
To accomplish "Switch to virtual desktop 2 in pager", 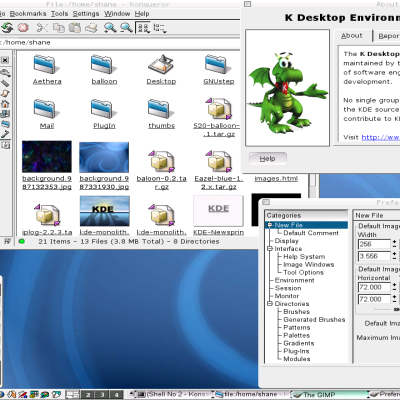I will pyautogui.click(x=88, y=395).
